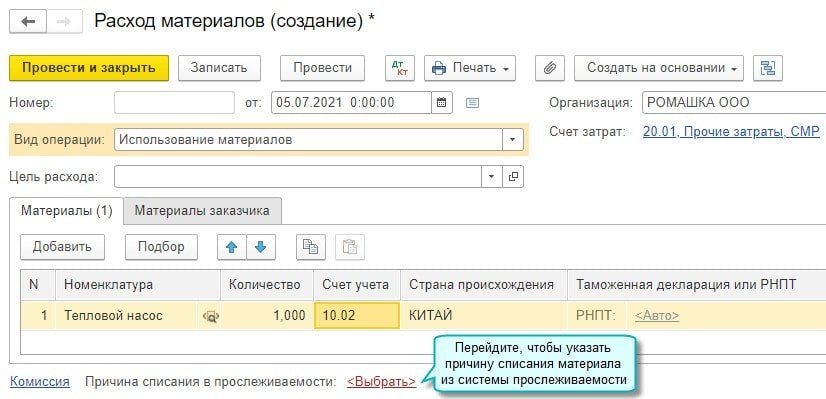Open calendar picker for date field

(x=442, y=102)
